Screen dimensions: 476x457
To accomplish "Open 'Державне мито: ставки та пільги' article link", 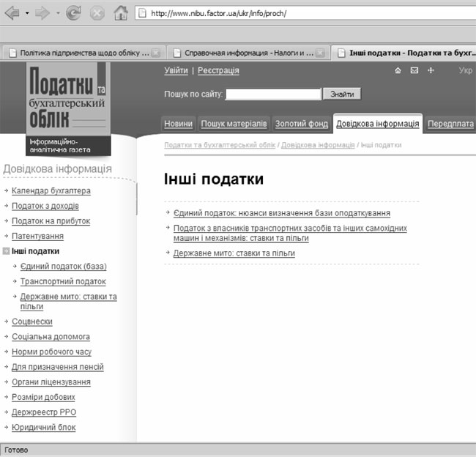I will click(x=234, y=253).
